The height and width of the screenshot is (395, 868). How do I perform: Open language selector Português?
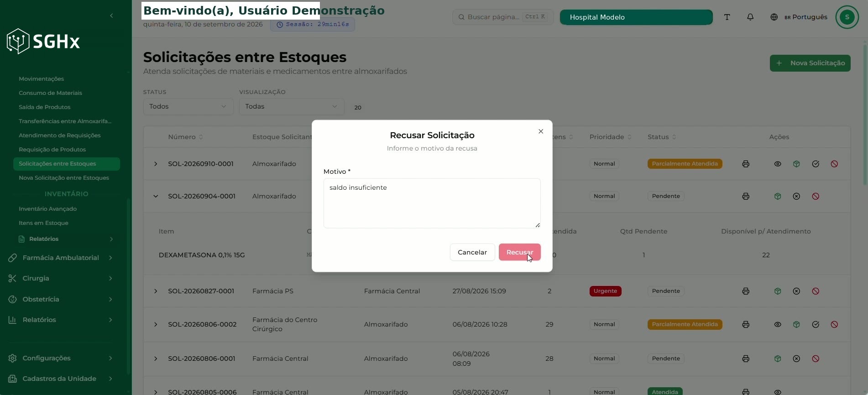[x=799, y=17]
